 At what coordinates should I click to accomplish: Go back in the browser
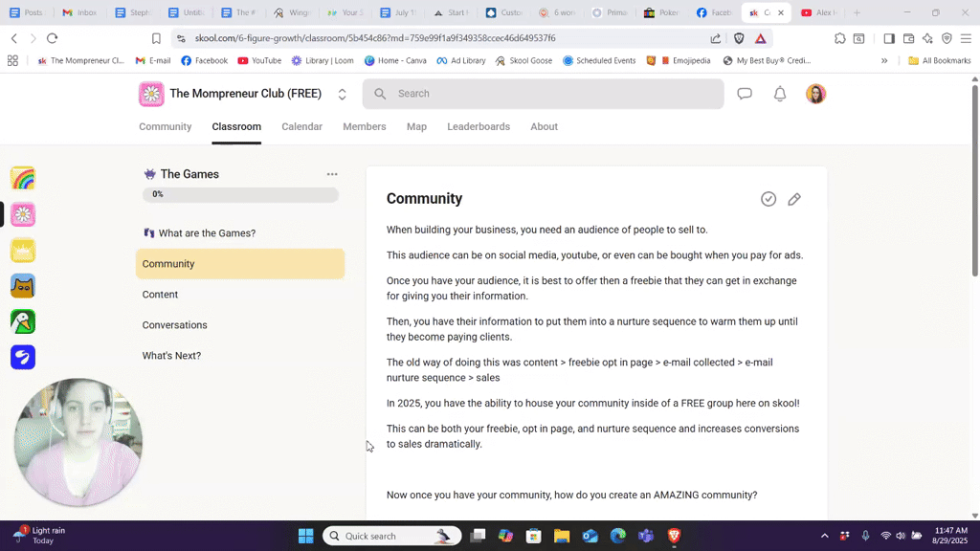point(14,38)
